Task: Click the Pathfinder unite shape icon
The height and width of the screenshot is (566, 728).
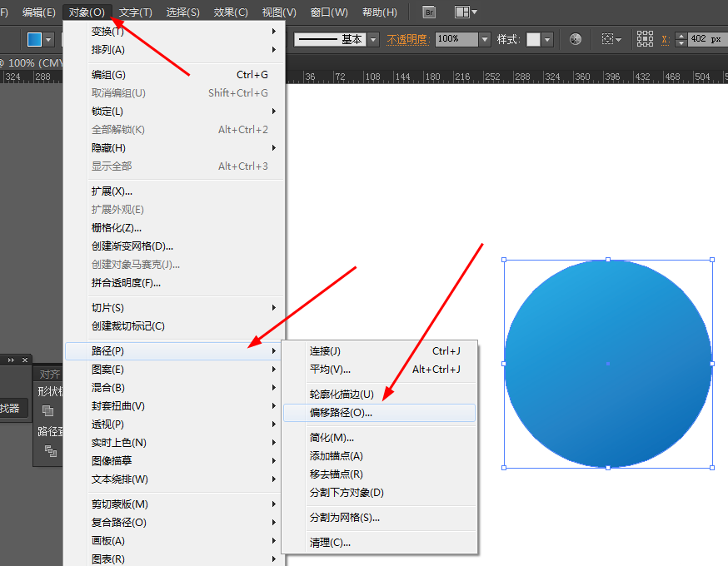Action: [x=47, y=410]
